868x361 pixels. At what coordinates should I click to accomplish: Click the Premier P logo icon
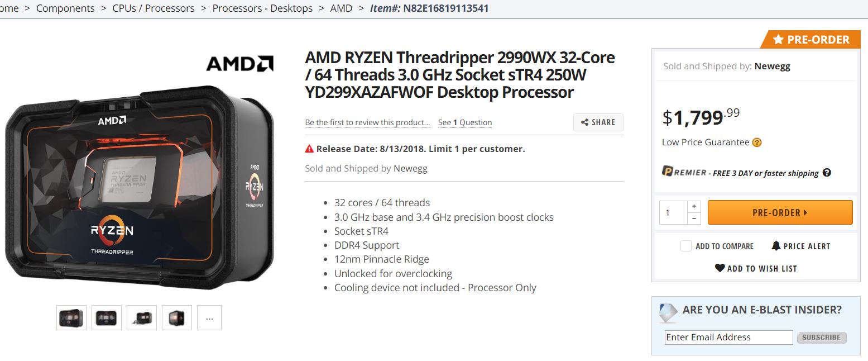(x=667, y=172)
